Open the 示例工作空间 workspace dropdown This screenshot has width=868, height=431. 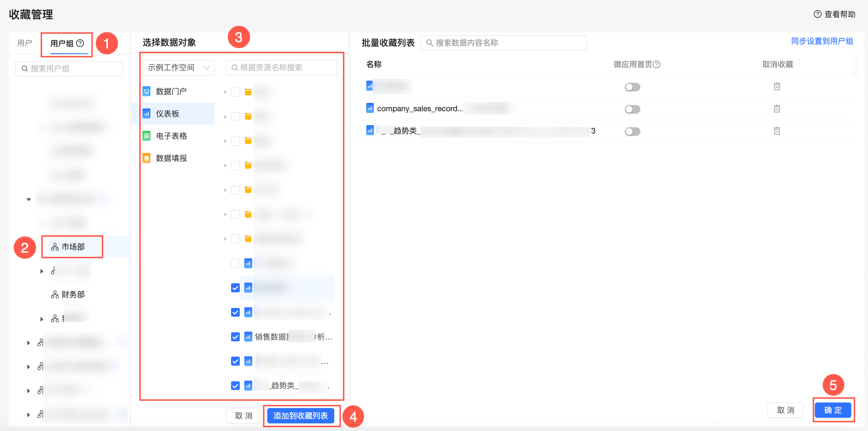click(178, 67)
